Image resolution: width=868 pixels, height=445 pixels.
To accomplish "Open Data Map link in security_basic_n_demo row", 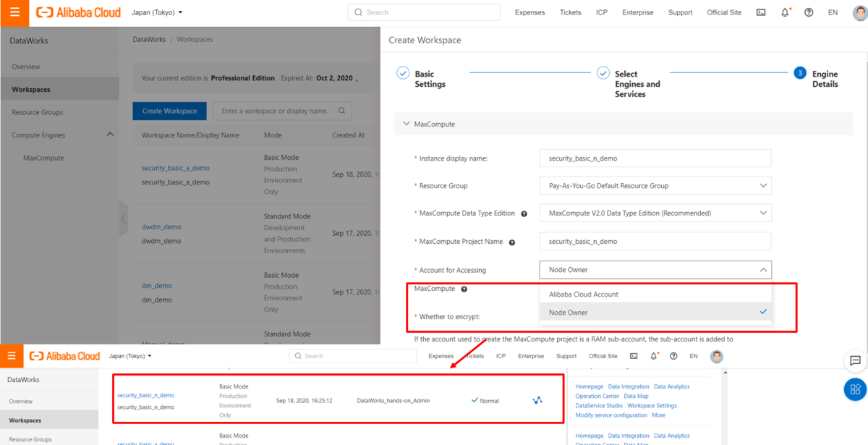I will 637,396.
